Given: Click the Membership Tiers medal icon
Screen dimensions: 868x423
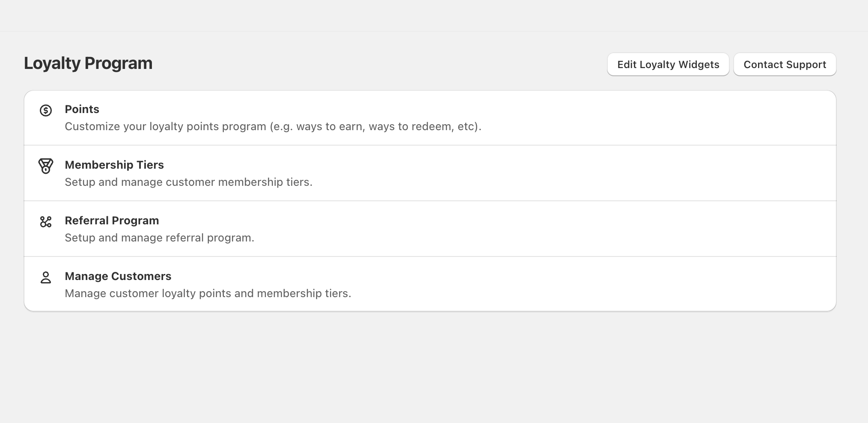Looking at the screenshot, I should point(45,166).
